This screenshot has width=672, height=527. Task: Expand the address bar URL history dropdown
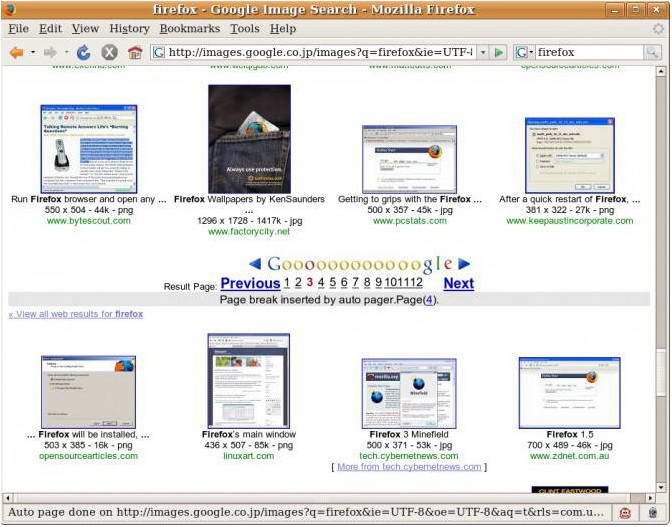pyautogui.click(x=483, y=52)
